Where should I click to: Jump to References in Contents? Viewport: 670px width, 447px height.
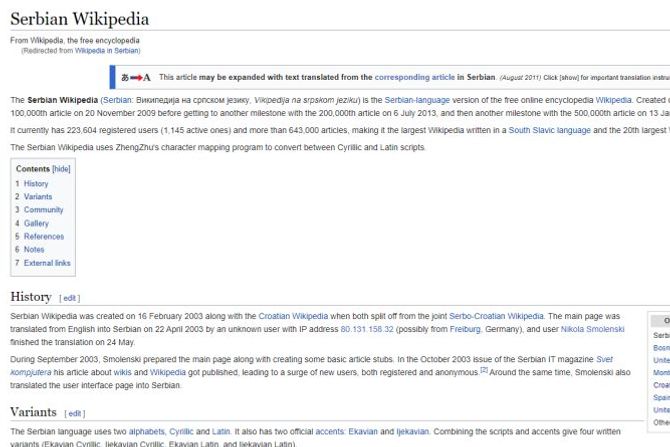tap(44, 236)
